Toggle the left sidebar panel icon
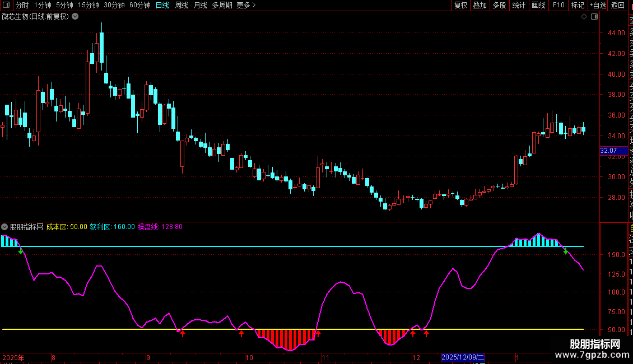The width and height of the screenshot is (633, 364). (x=7, y=5)
